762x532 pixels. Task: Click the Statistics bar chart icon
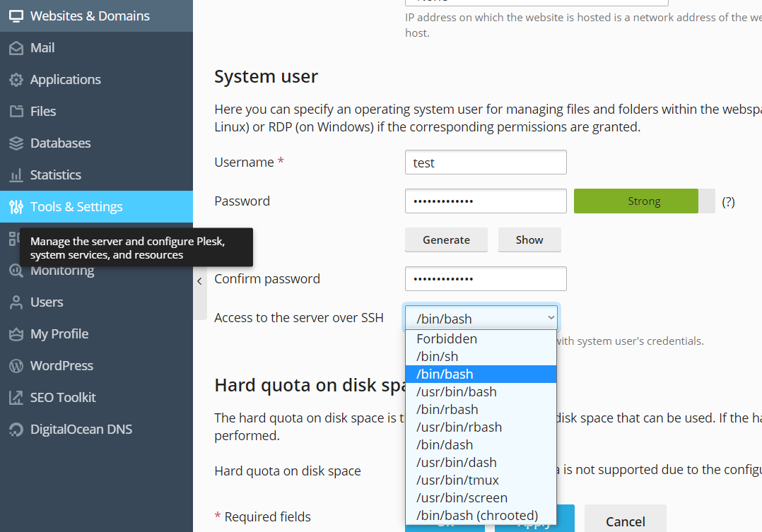(16, 175)
